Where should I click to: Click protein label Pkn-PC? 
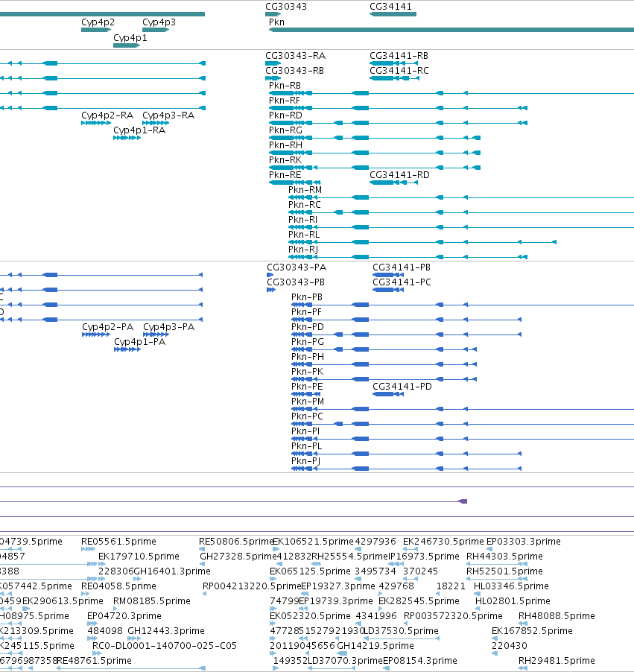tap(307, 416)
